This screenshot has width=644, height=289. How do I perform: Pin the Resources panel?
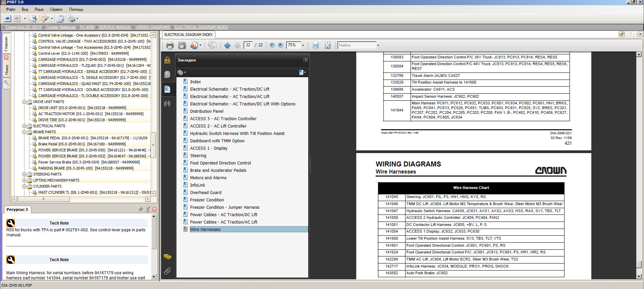coord(140,209)
